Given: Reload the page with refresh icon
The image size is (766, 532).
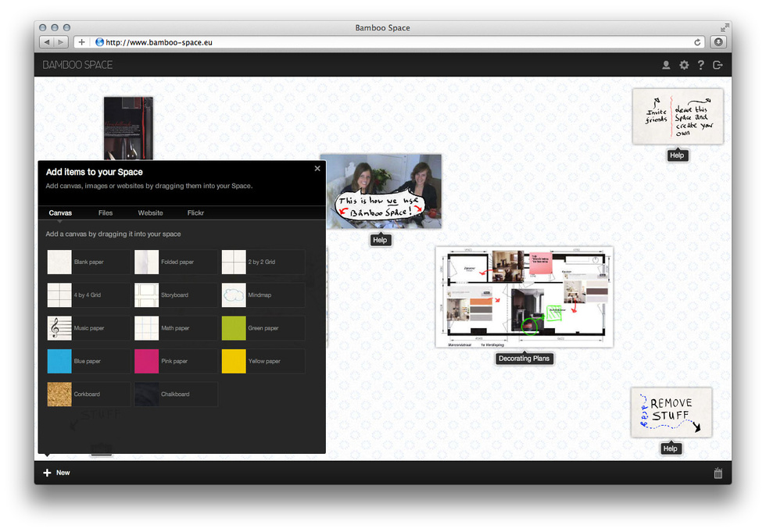Looking at the screenshot, I should (x=697, y=42).
